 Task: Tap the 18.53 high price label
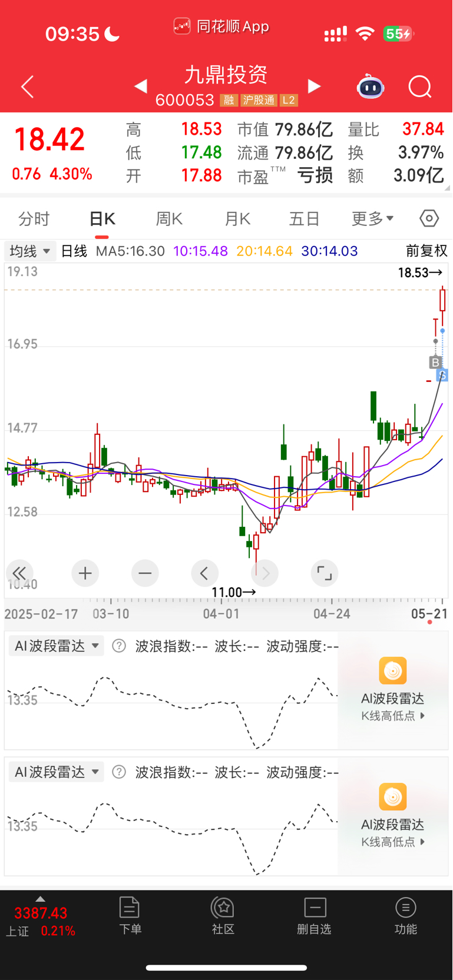point(420,273)
